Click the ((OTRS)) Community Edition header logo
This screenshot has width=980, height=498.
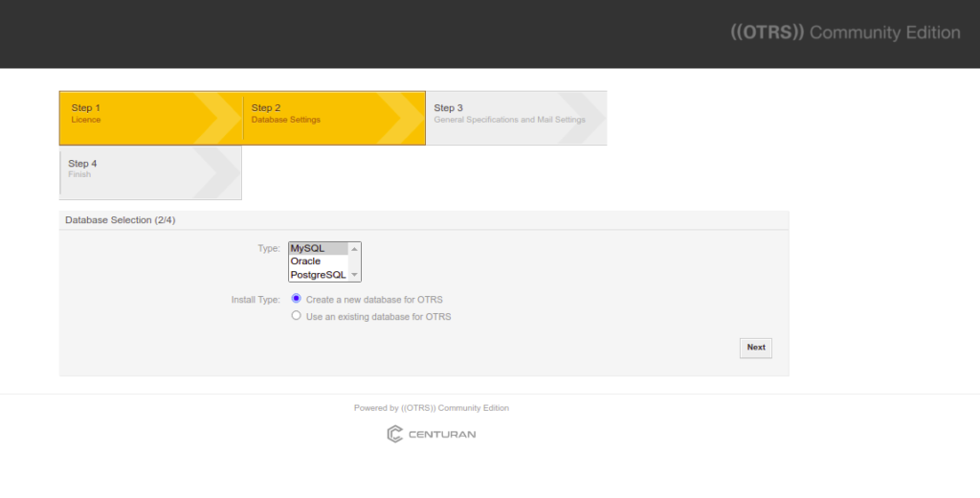pyautogui.click(x=845, y=33)
